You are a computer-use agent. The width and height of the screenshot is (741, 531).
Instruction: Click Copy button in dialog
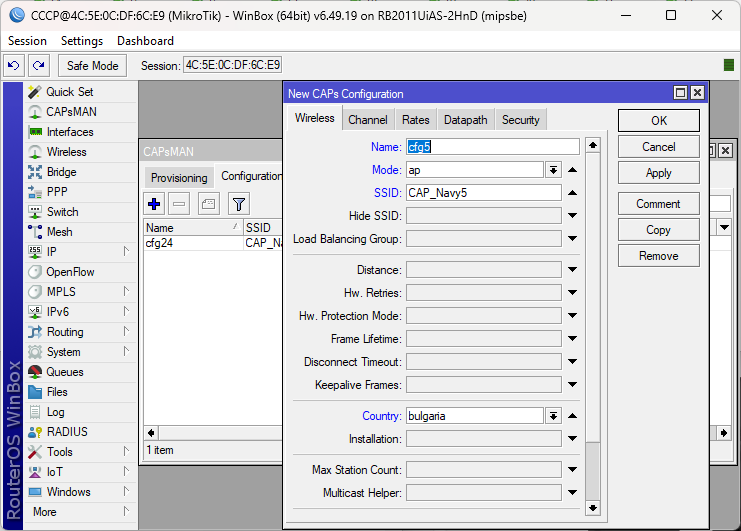point(659,230)
